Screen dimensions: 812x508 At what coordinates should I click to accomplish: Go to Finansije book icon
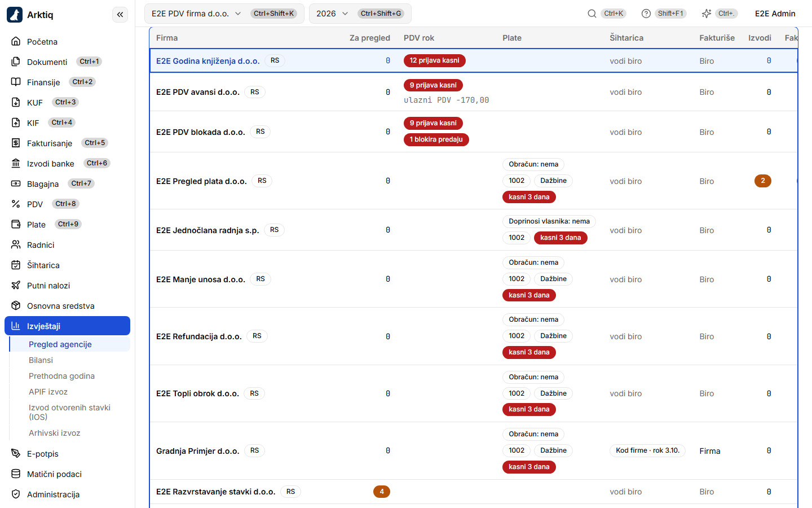(x=16, y=82)
